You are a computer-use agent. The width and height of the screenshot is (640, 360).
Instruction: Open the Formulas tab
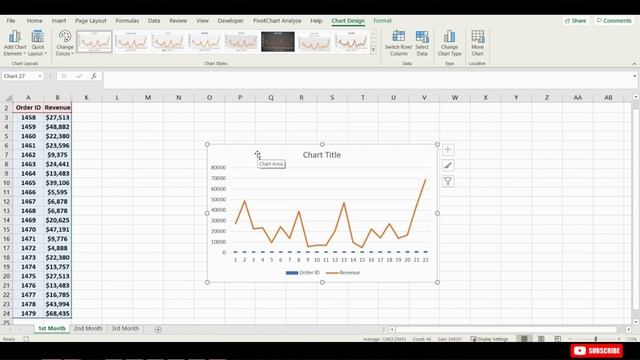(x=127, y=20)
